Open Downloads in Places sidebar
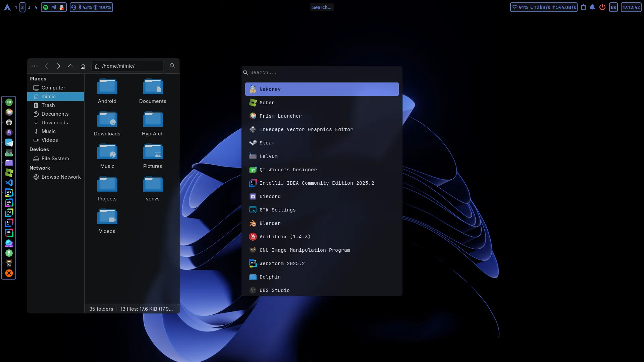 click(56, 123)
